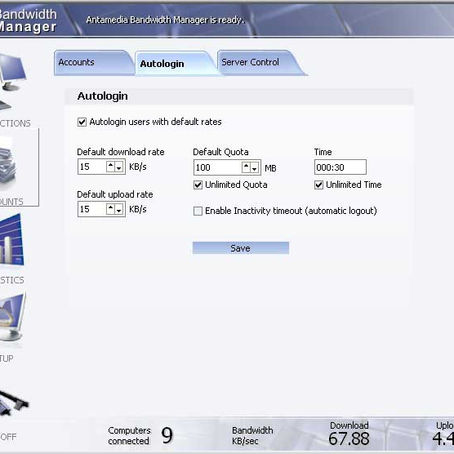Screen dimensions: 454x454
Task: Open the Setup monitor icon in sidebar
Action: coord(12,317)
